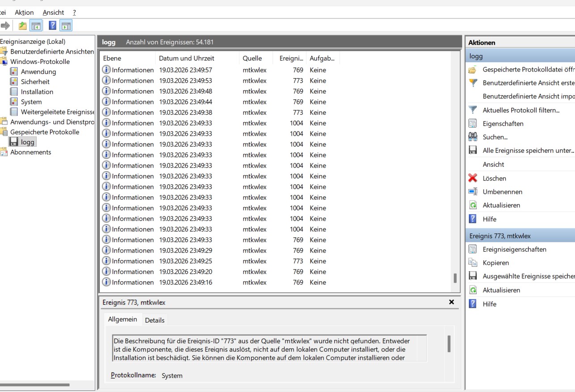
Task: Click the blue help toolbar icon
Action: pyautogui.click(x=53, y=26)
